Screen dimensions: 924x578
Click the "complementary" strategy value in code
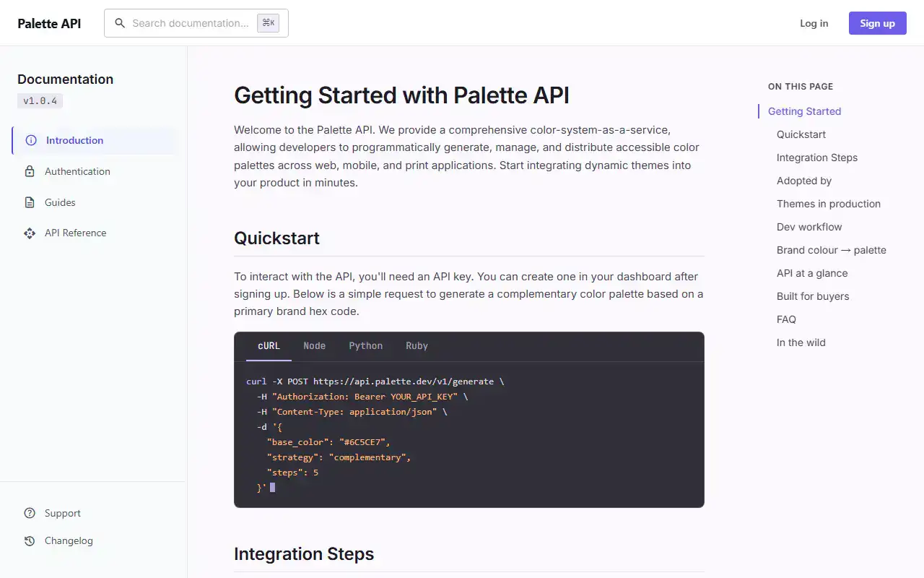[367, 457]
